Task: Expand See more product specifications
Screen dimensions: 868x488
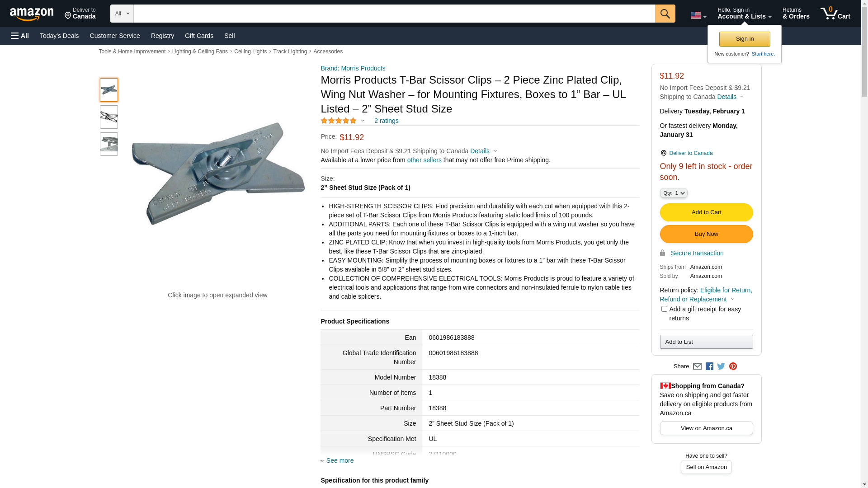Action: pyautogui.click(x=340, y=460)
